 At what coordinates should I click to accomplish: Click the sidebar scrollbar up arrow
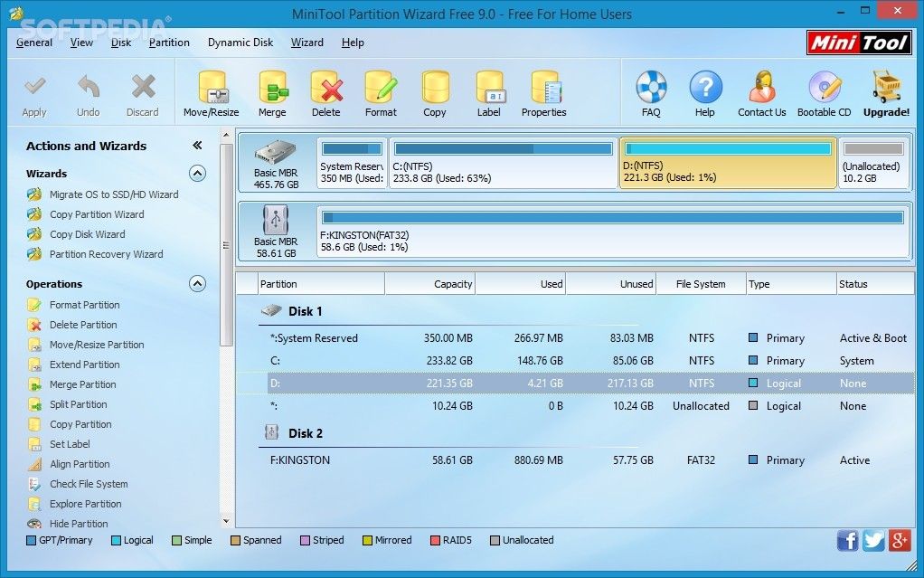coord(226,135)
